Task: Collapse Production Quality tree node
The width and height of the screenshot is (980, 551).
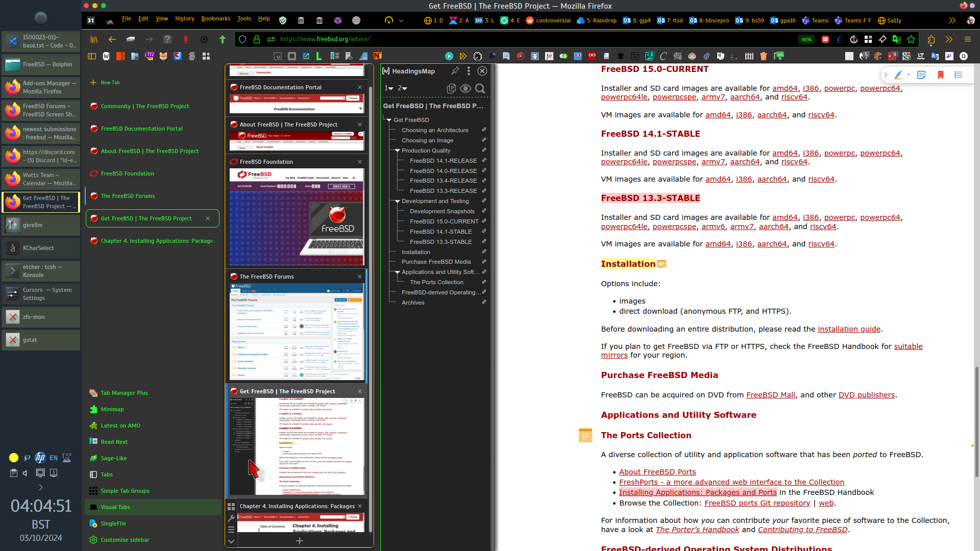Action: click(397, 151)
